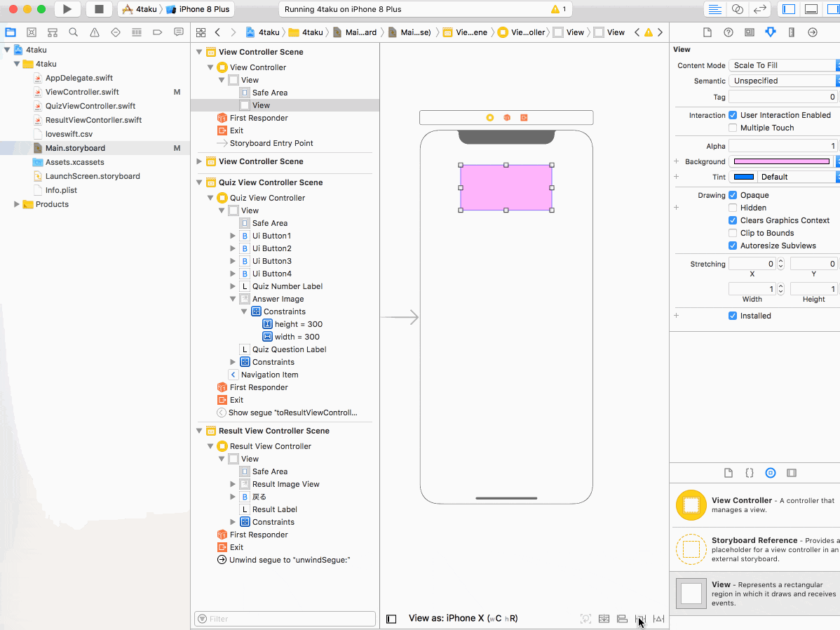Click the pink Background color swatch
Viewport: 840px width, 630px height.
pos(782,161)
